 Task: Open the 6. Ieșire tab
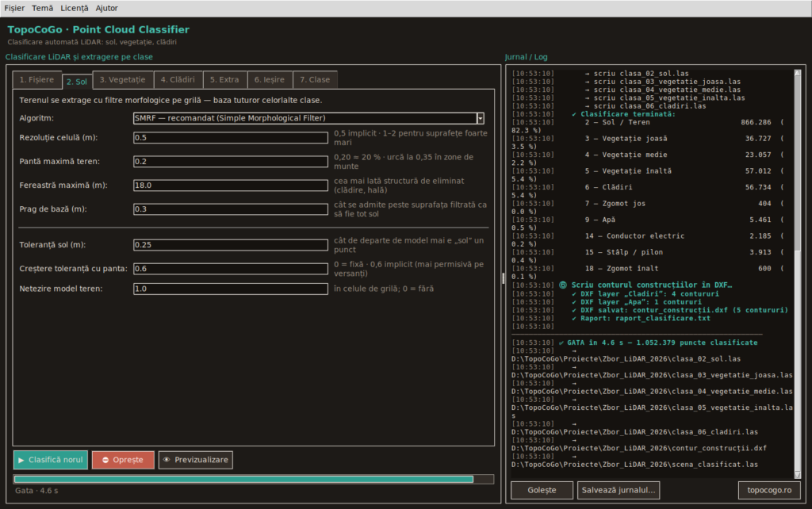(x=270, y=80)
